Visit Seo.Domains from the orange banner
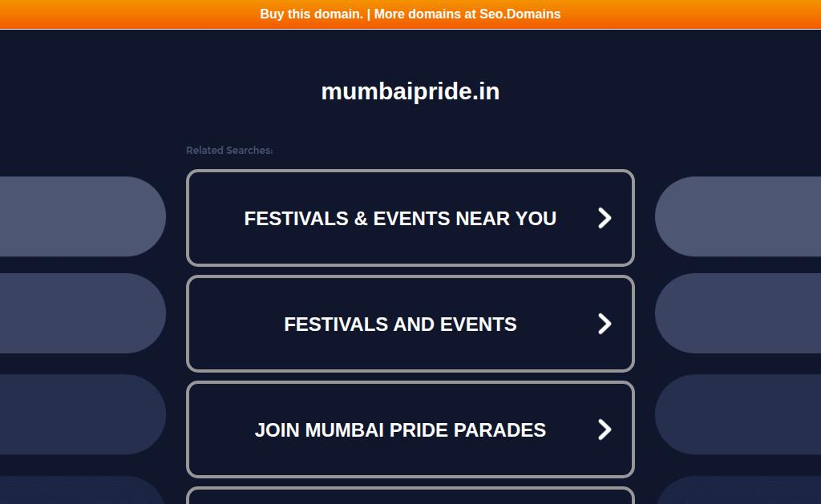Viewport: 821px width, 504px height. click(520, 14)
